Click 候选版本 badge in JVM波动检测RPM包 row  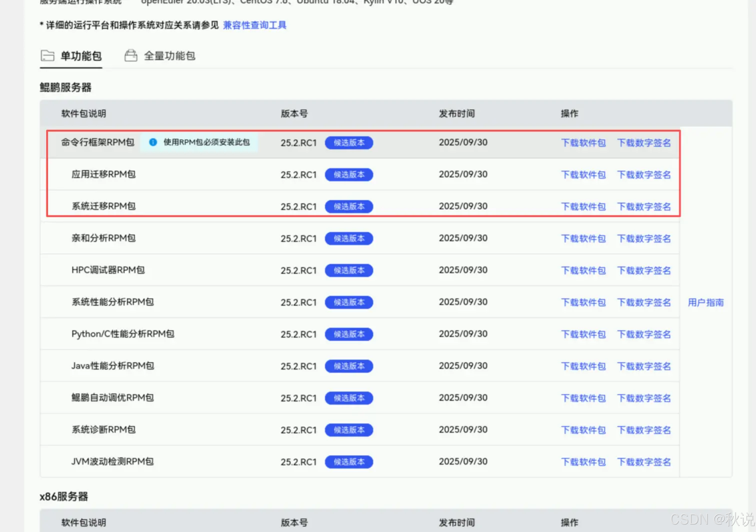click(349, 462)
